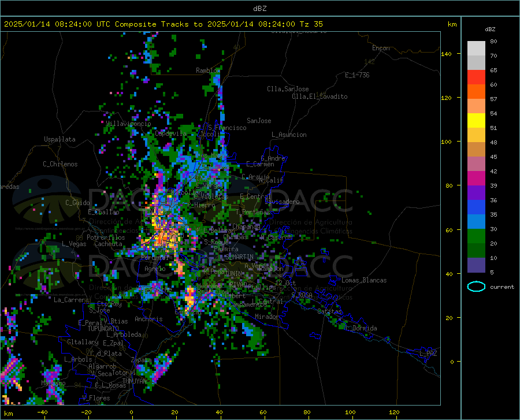
Task: Click the 'Agrelo' place label
Action: (x=155, y=269)
